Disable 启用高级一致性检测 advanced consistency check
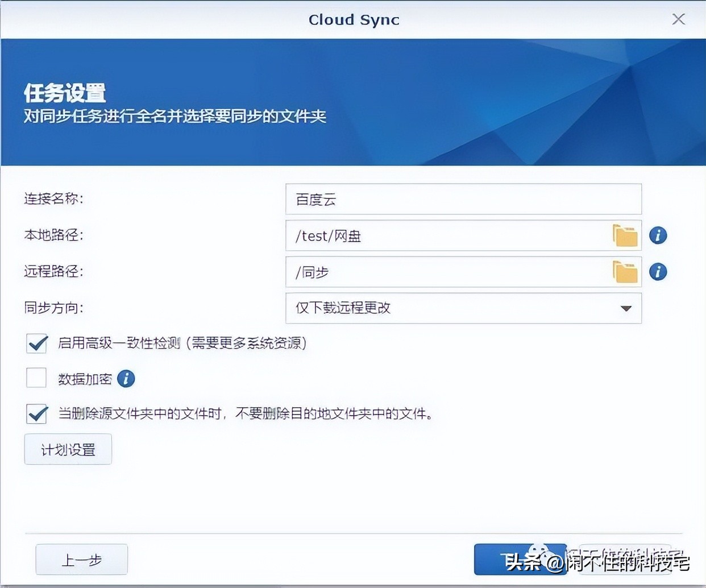This screenshot has width=706, height=588. point(36,343)
